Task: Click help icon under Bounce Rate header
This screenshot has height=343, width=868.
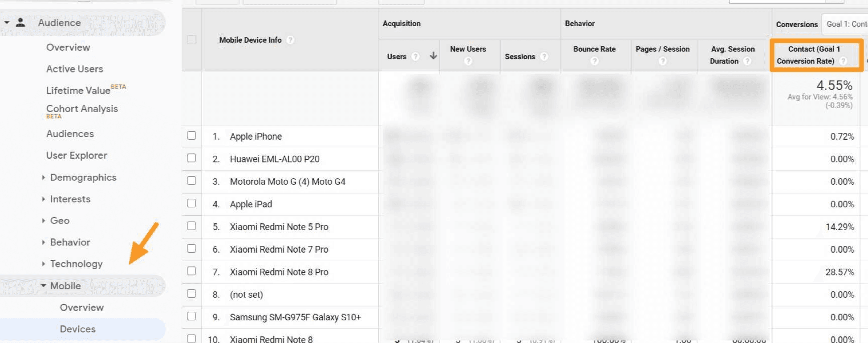Action: click(x=594, y=61)
